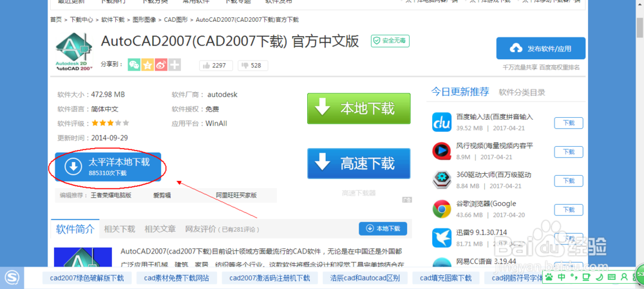Open 360驱动大师 title link
This screenshot has width=644, height=289.
click(x=494, y=175)
